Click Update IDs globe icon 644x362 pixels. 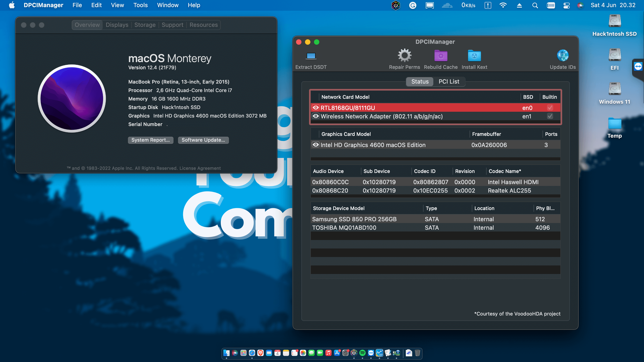563,55
